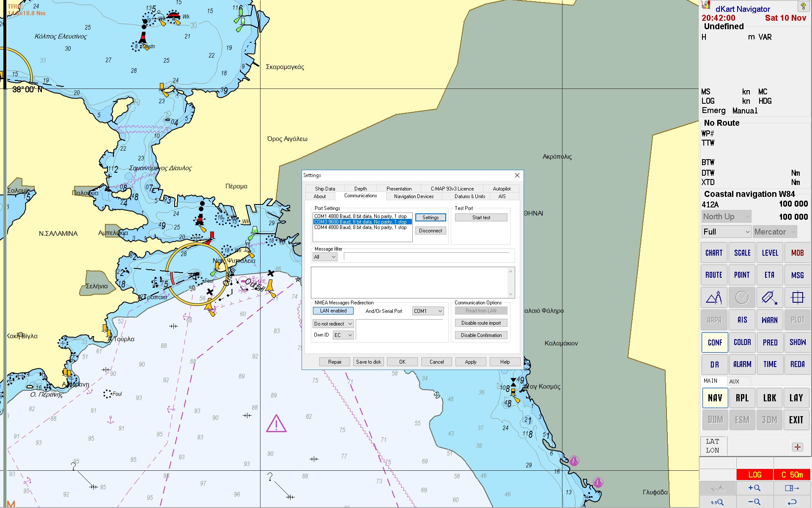Click the return arrow icon
Viewport: 812px width, 508px height.
tap(792, 502)
